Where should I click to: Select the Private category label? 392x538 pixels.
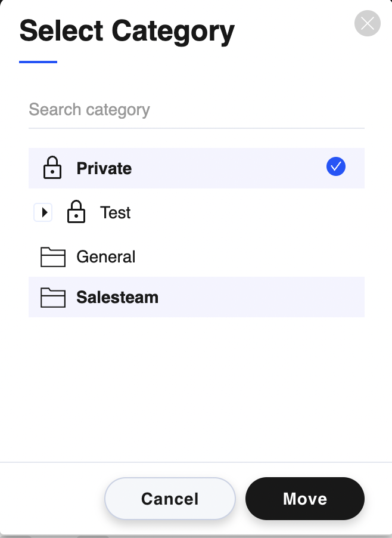pyautogui.click(x=104, y=168)
